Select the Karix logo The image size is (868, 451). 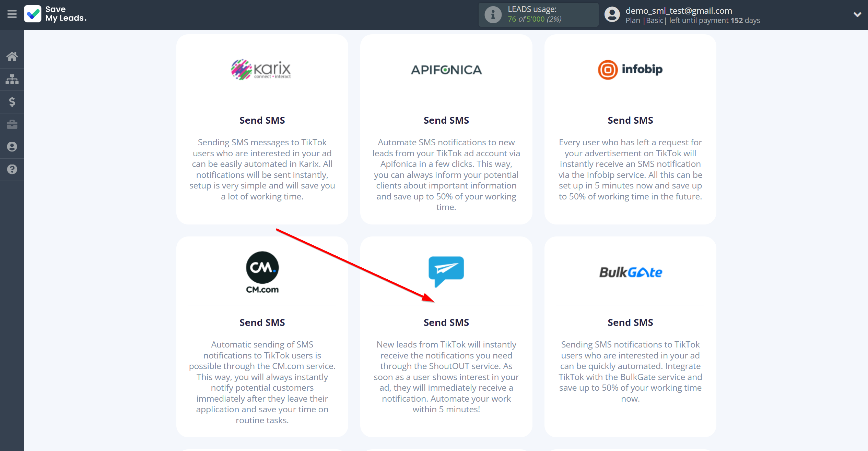coord(261,70)
